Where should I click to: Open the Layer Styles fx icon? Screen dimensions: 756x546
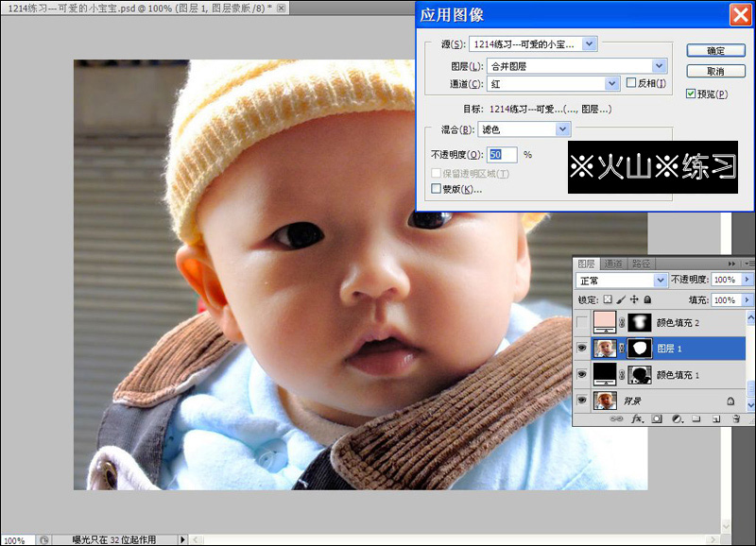pos(638,418)
